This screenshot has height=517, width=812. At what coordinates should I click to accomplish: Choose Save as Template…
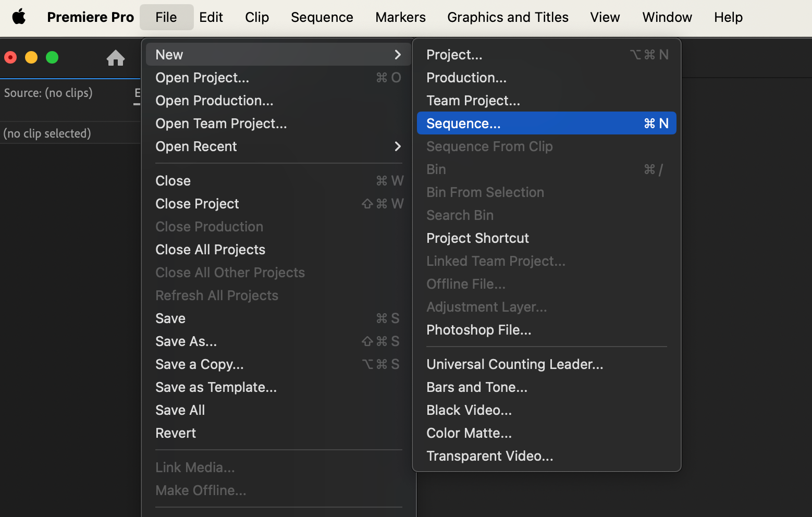pyautogui.click(x=278, y=387)
